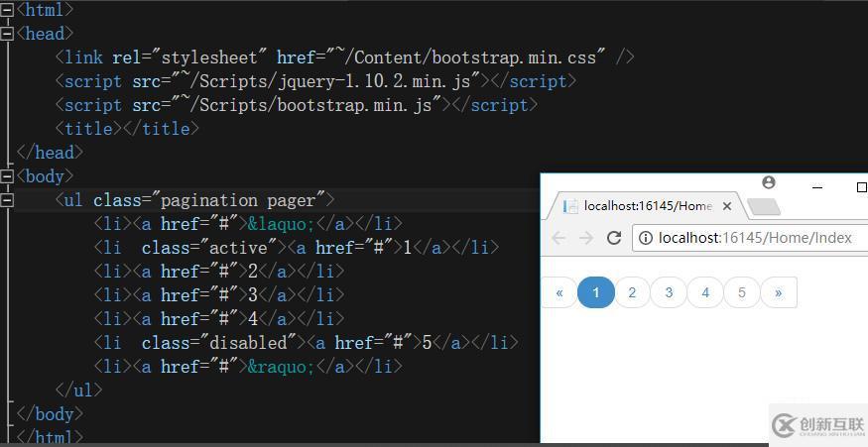
Task: Click the closing </ul> tag
Action: [x=78, y=391]
